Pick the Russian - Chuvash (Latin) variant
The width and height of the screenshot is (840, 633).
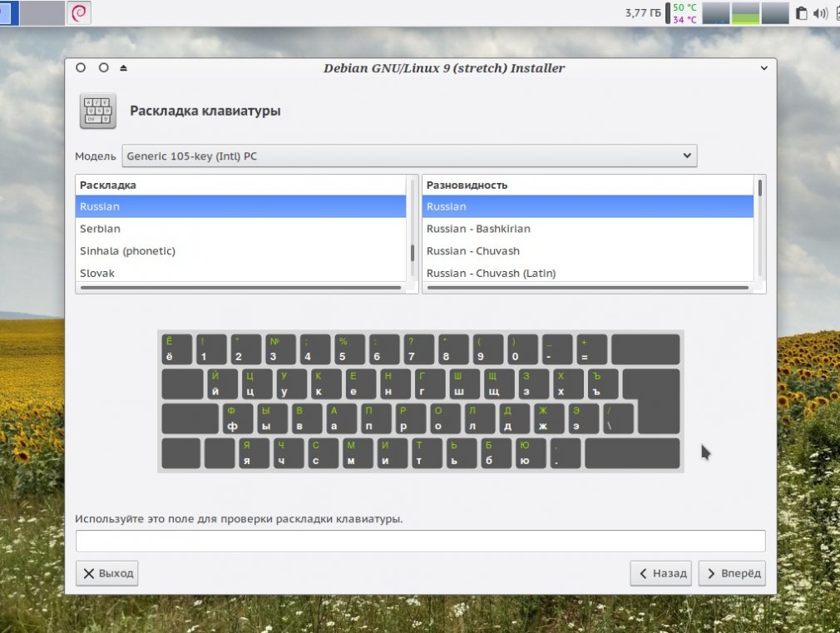[x=588, y=273]
